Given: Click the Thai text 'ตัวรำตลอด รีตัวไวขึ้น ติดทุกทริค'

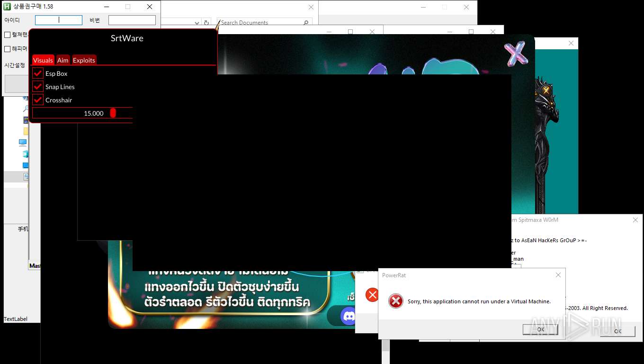Looking at the screenshot, I should coord(227,302).
